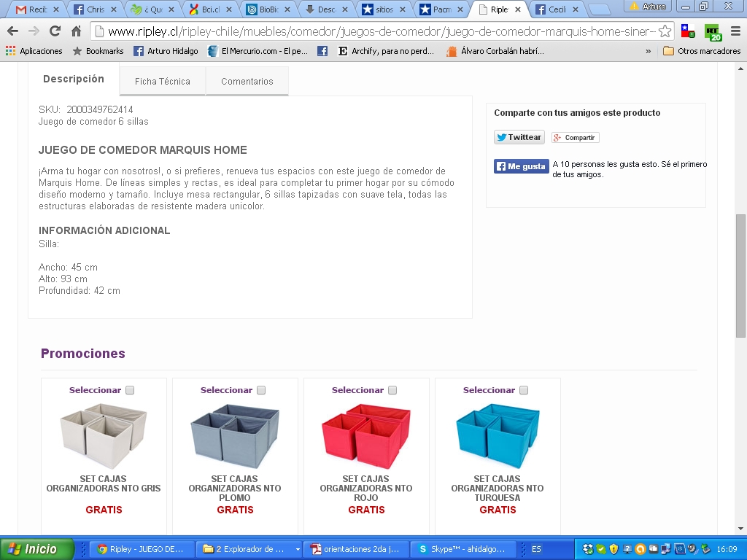Open the Comentarios tab
Viewport: 747px width, 560px height.
tap(247, 81)
